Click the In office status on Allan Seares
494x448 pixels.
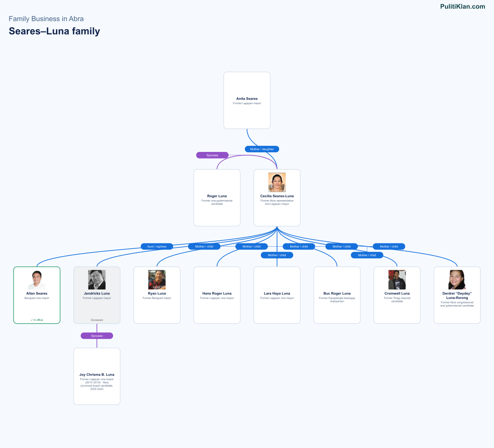pyautogui.click(x=37, y=320)
